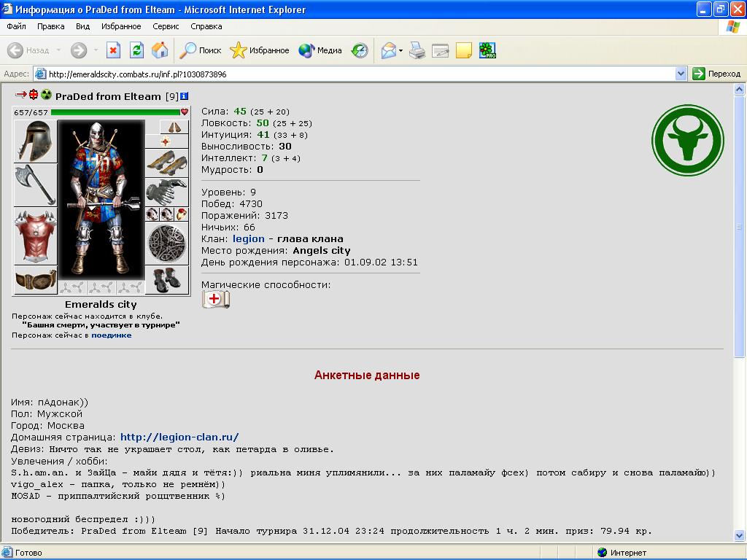Click the red heart health icon
The width and height of the screenshot is (747, 560).
coord(185,112)
